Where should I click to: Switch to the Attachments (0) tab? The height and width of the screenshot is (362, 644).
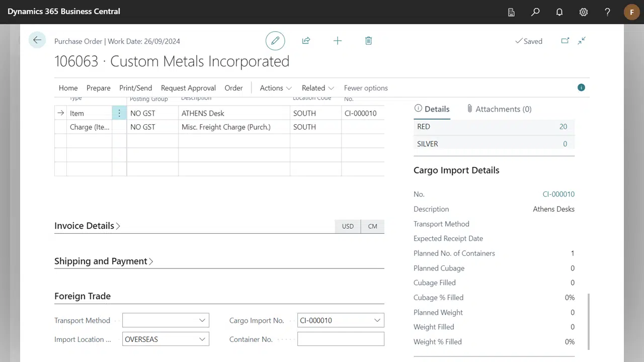[x=499, y=109]
